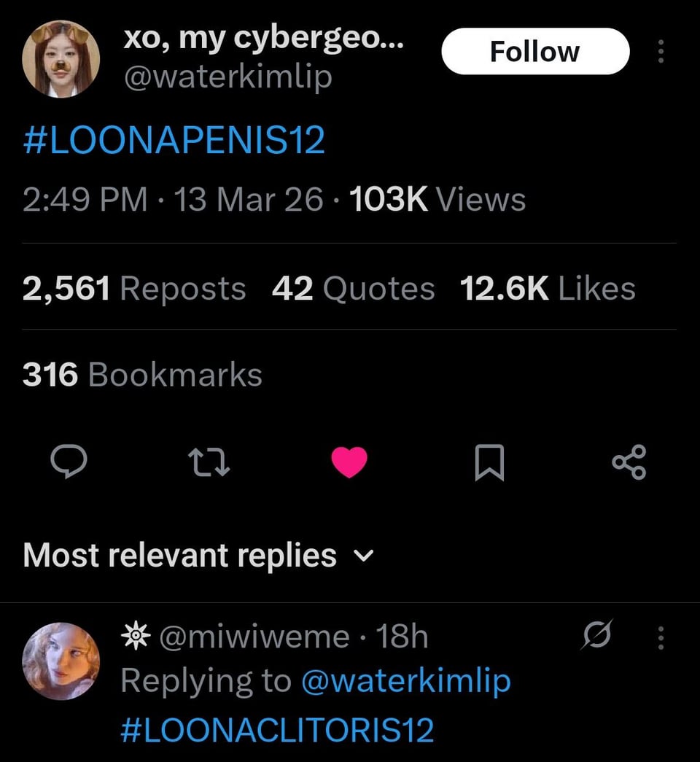Open the share icon

click(x=629, y=463)
